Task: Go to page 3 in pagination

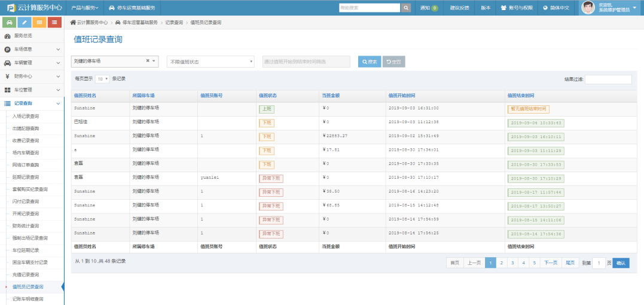Action: click(x=512, y=263)
